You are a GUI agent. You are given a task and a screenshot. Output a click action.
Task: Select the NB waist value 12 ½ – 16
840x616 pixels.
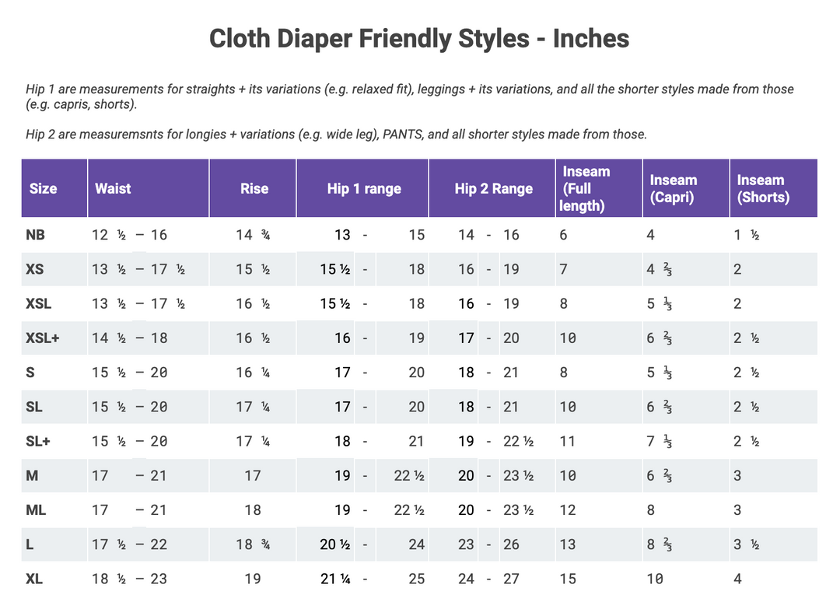click(x=129, y=235)
